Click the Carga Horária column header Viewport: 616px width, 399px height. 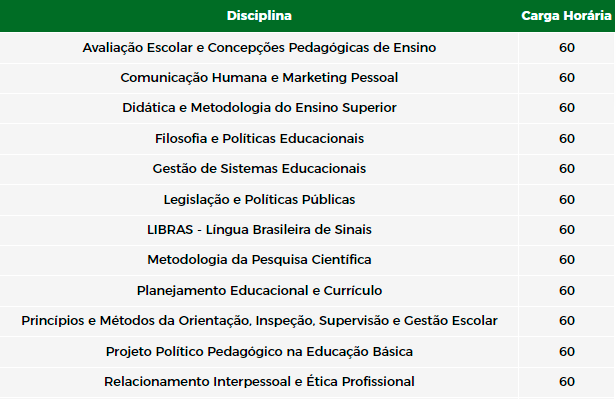[x=566, y=16]
